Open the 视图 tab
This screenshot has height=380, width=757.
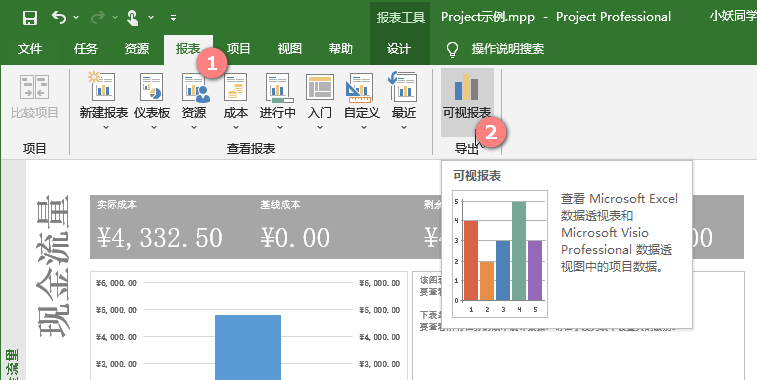[x=290, y=49]
